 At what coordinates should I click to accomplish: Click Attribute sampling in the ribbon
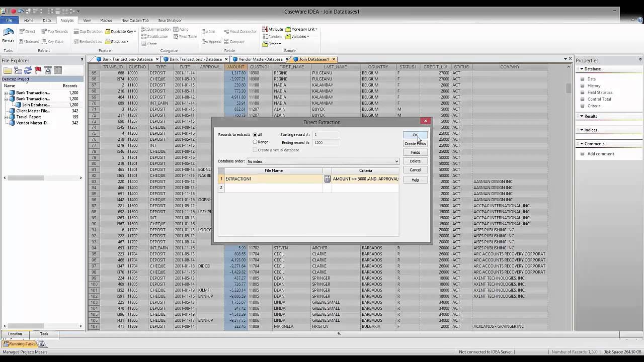273,30
